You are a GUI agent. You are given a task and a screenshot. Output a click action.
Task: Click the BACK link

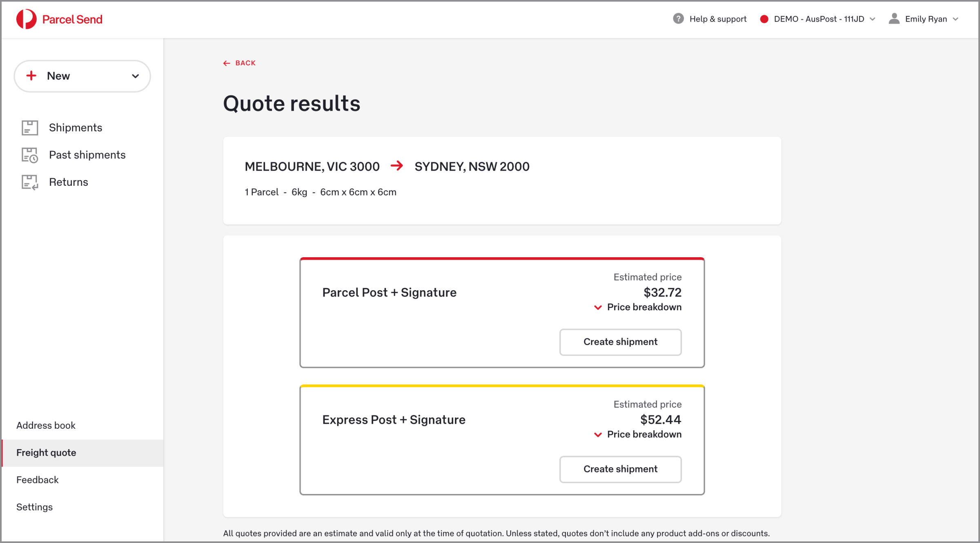(x=239, y=63)
